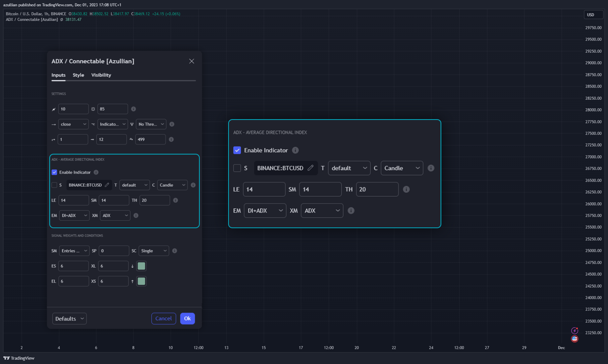Click the TradingView logo at the bottom left
Viewport: 608px width, 364px height.
tap(19, 358)
